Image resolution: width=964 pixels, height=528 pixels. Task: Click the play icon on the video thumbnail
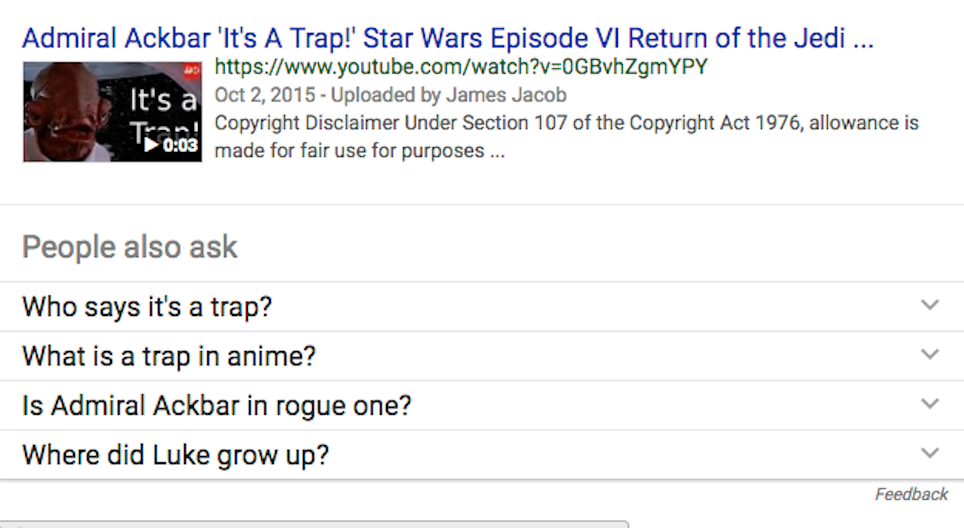(x=151, y=145)
